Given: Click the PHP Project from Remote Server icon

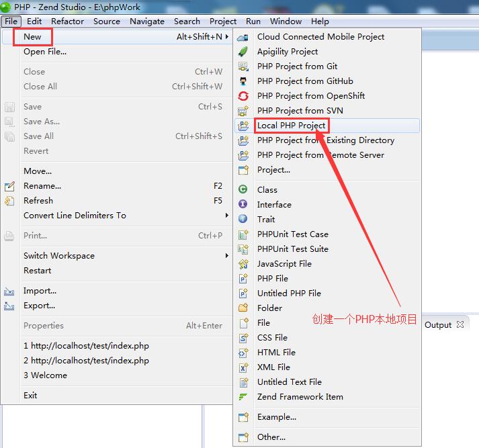Looking at the screenshot, I should tap(243, 155).
